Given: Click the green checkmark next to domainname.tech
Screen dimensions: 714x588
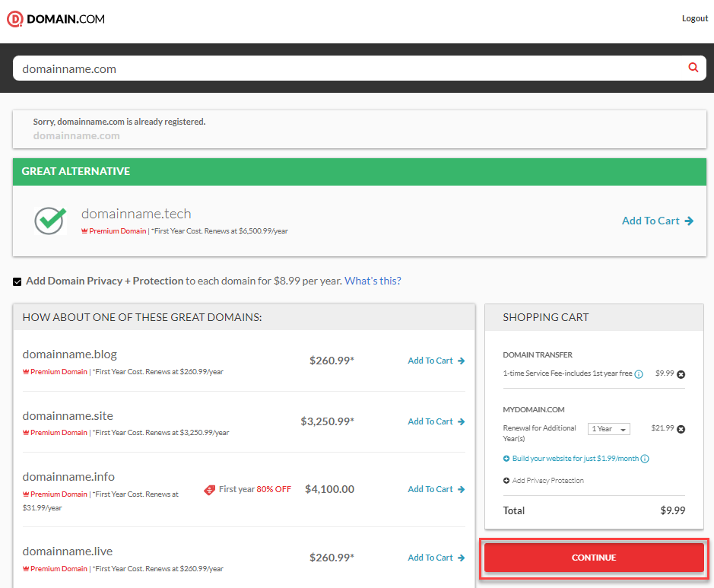Looking at the screenshot, I should [x=50, y=221].
